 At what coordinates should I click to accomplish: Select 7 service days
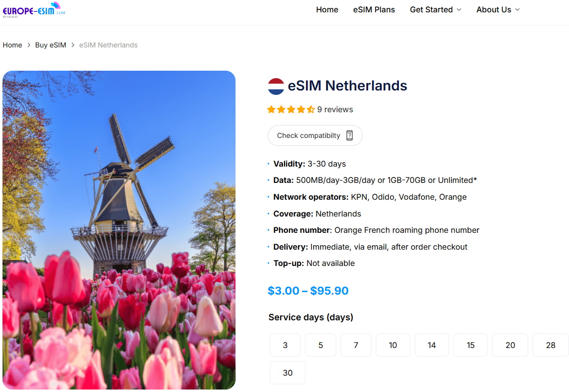tap(356, 345)
